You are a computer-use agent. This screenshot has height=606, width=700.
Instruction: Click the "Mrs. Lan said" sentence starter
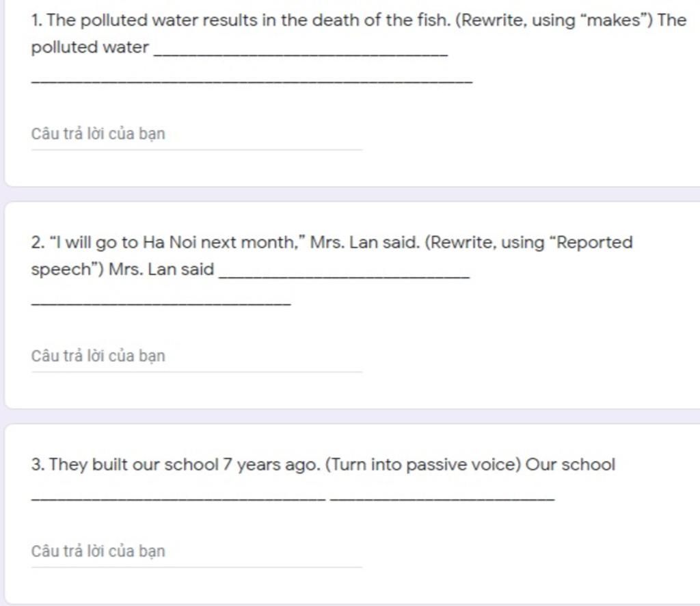click(x=161, y=269)
